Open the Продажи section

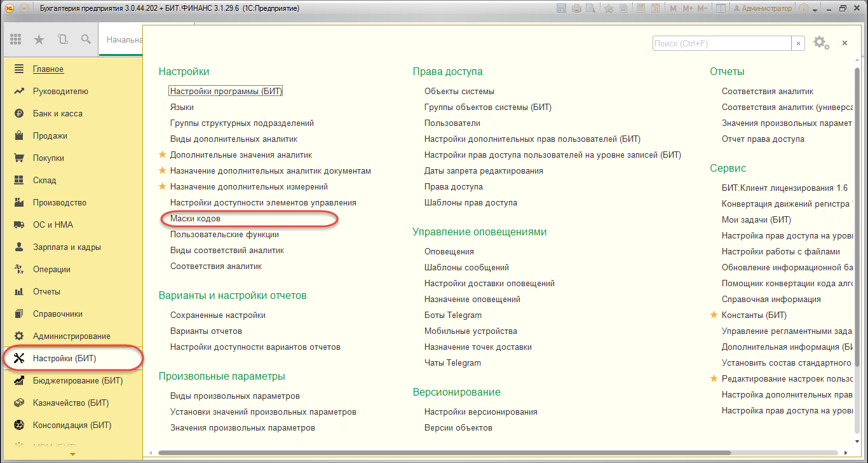pos(50,135)
